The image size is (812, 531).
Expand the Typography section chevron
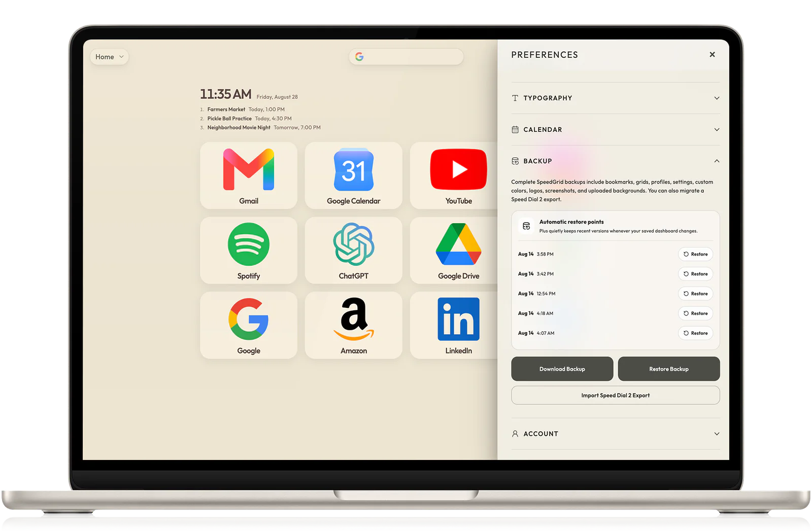pyautogui.click(x=717, y=98)
